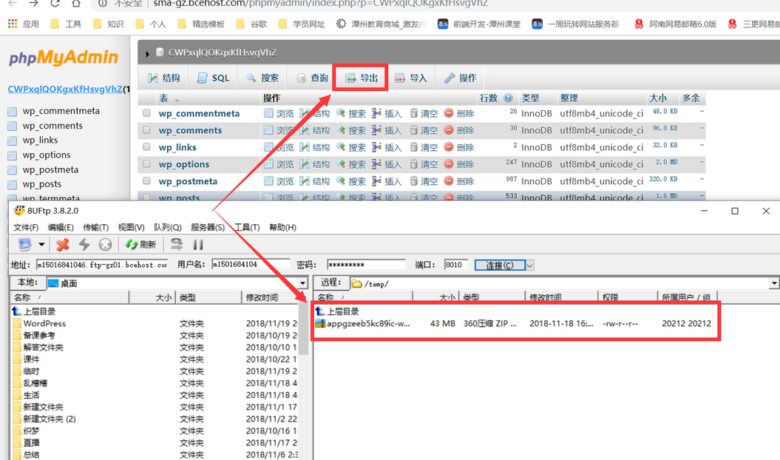Open wp_postmeta link in table list
780x460 pixels.
[188, 181]
